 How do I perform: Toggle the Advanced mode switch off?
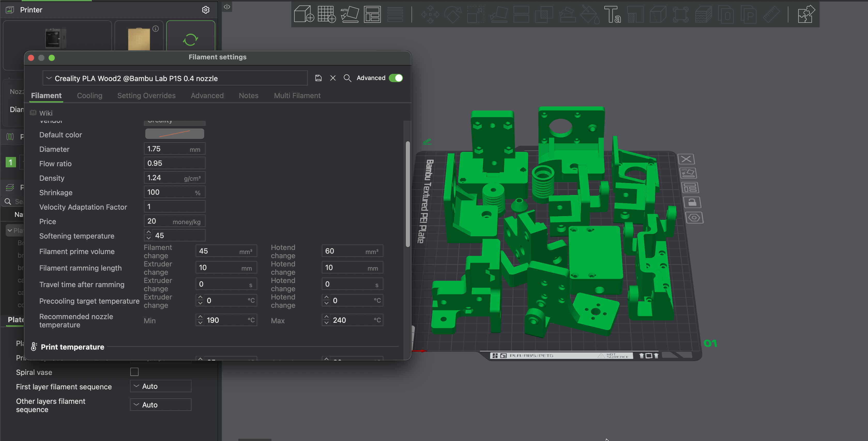[x=395, y=78]
